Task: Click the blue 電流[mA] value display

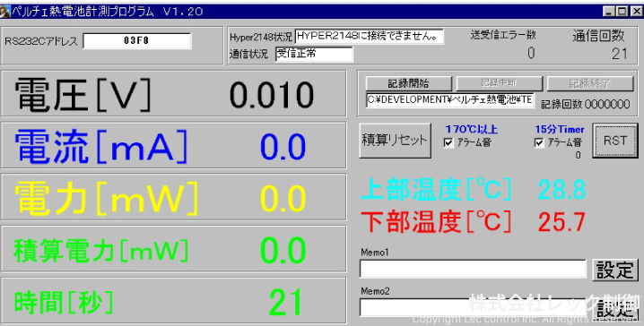Action: [283, 146]
